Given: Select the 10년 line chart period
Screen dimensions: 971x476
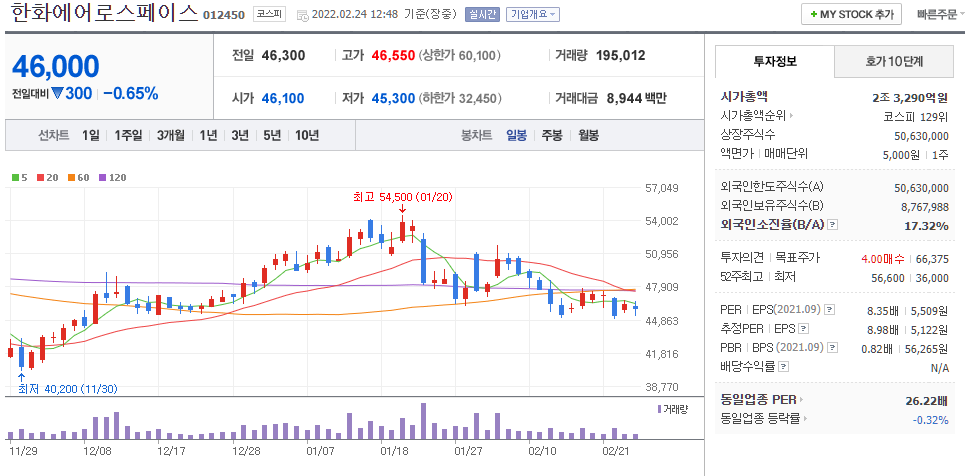Looking at the screenshot, I should coord(307,135).
